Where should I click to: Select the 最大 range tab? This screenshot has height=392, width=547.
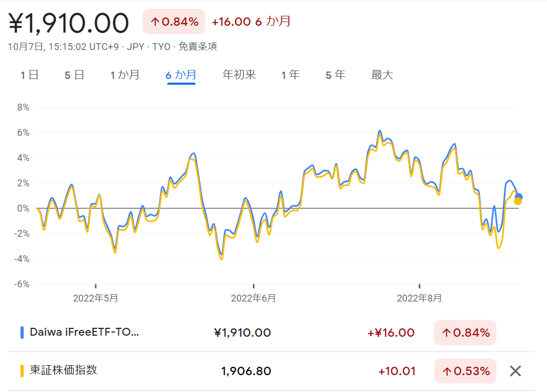(x=382, y=75)
